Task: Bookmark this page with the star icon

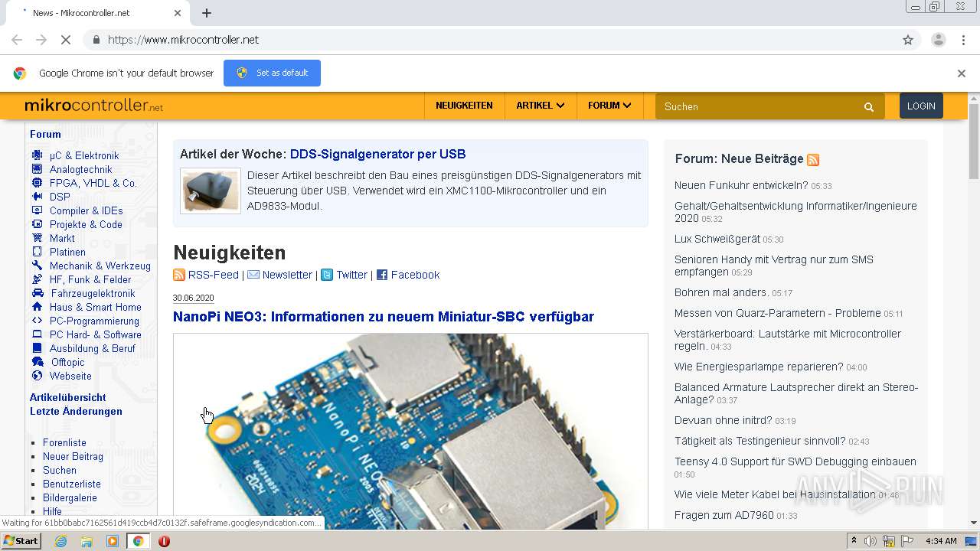Action: pos(908,40)
